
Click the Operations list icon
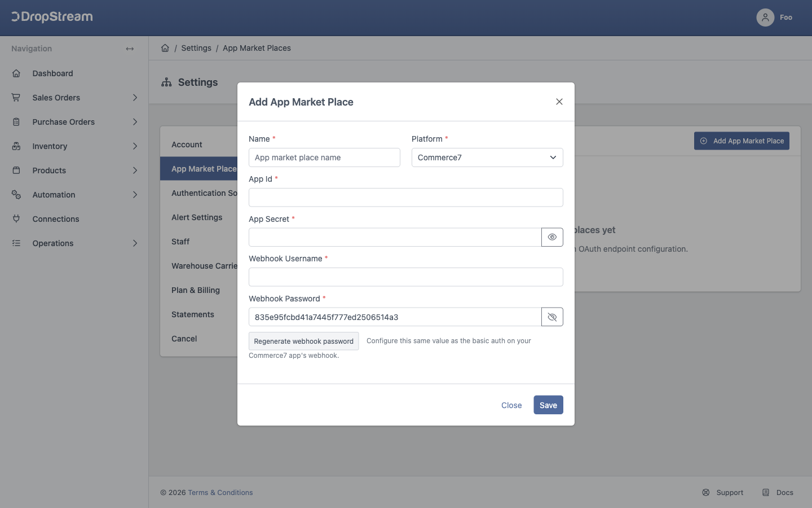pos(16,243)
